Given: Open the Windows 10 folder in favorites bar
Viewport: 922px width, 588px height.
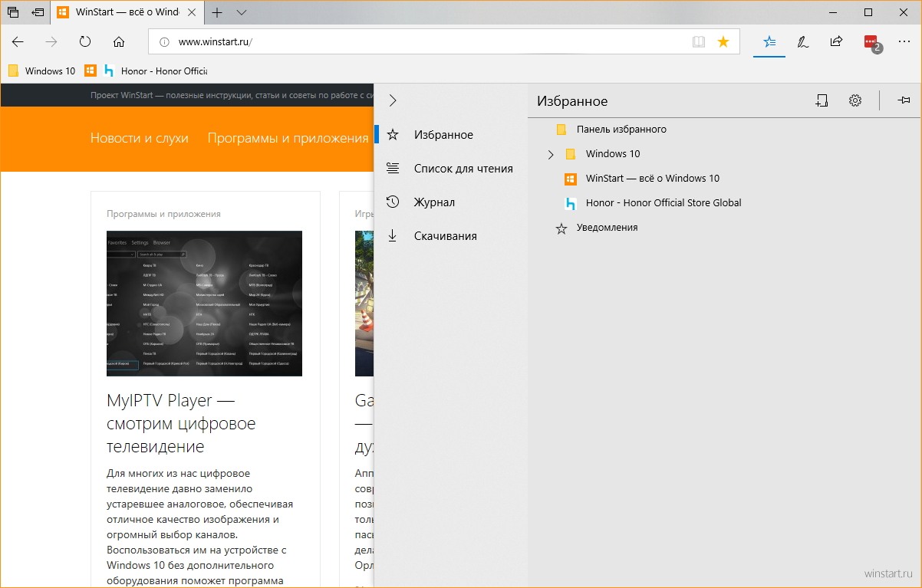Looking at the screenshot, I should (41, 71).
